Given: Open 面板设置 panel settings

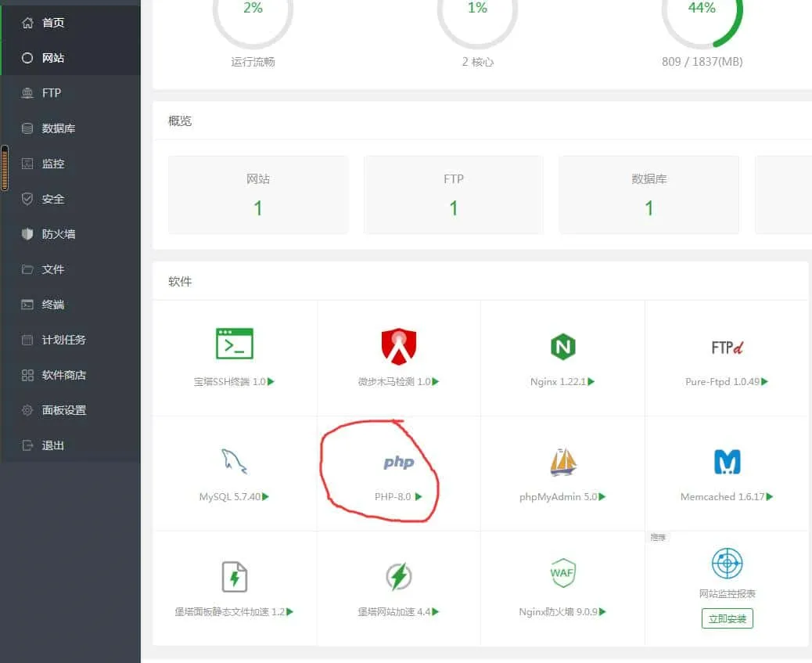Looking at the screenshot, I should pyautogui.click(x=70, y=410).
